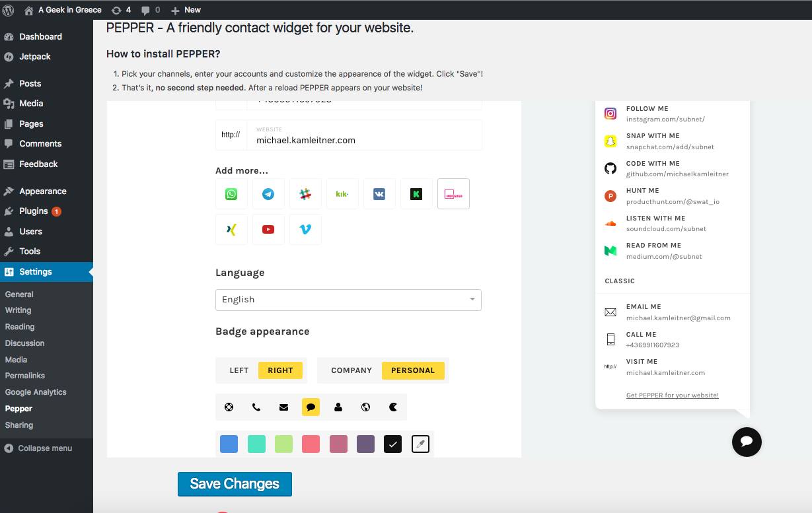
Task: Click the Save Changes button
Action: click(235, 484)
